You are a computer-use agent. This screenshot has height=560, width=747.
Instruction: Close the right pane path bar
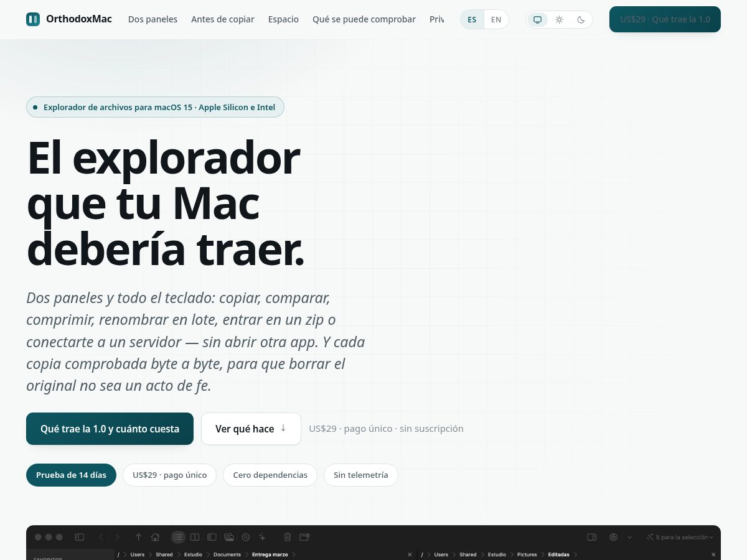(x=713, y=554)
